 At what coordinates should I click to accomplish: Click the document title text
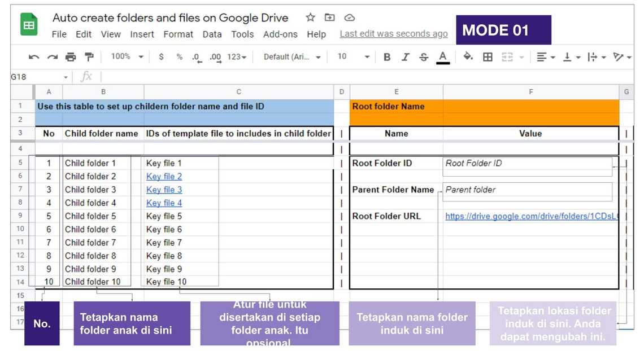171,17
